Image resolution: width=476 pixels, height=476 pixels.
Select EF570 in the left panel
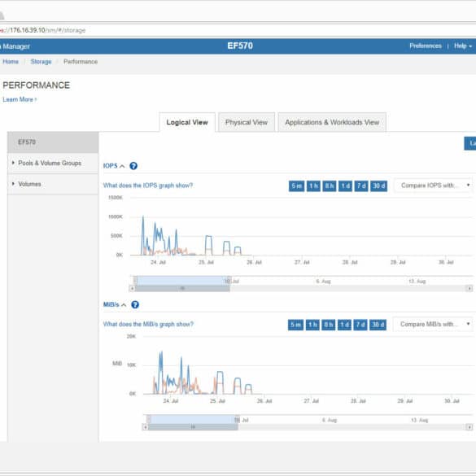[53, 142]
